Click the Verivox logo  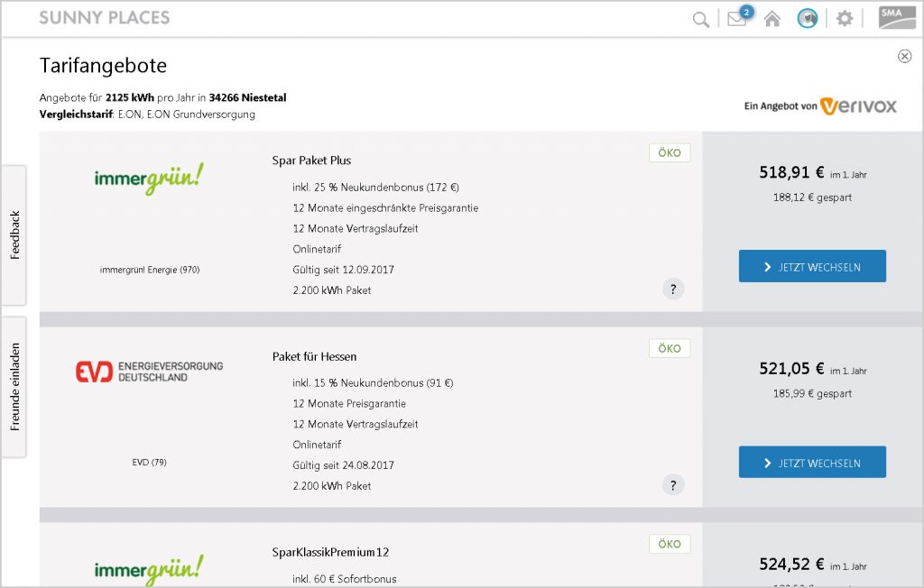pos(859,106)
